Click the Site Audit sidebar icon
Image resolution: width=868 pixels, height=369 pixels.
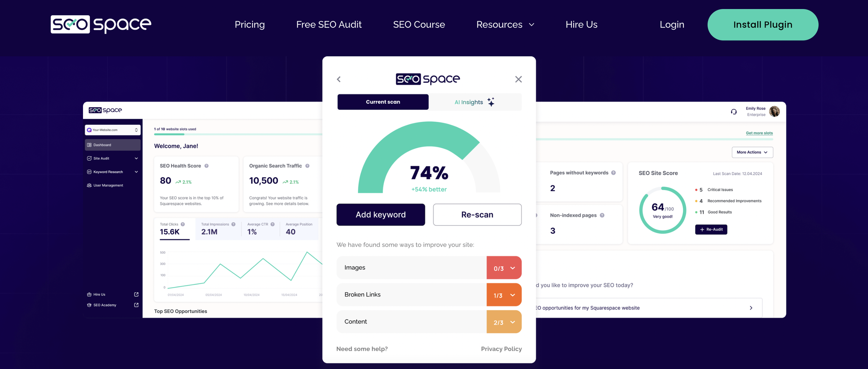[x=89, y=158]
